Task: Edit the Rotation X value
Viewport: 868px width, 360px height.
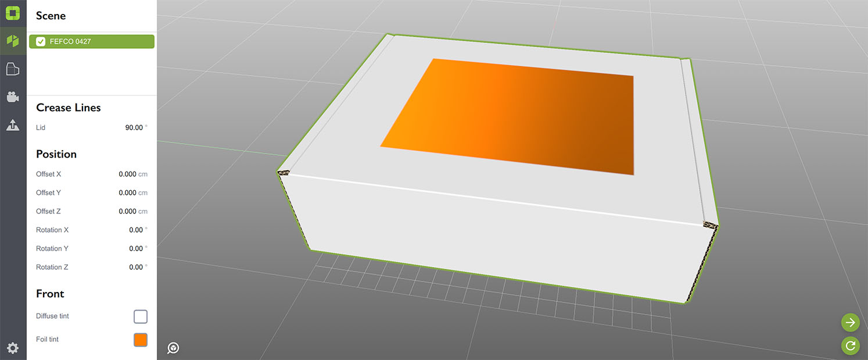Action: (x=135, y=230)
